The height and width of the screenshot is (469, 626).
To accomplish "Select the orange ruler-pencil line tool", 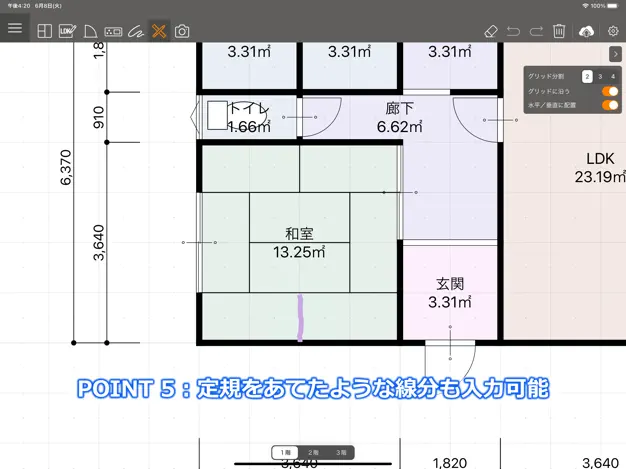I will (x=159, y=31).
